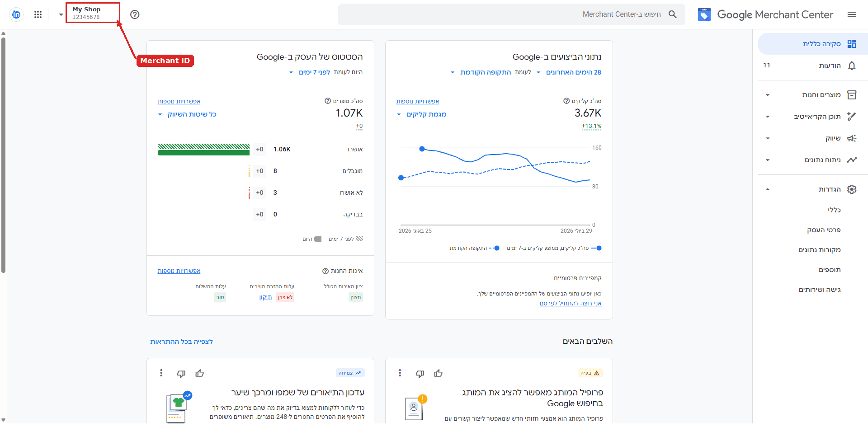868x427 pixels.
Task: Click the Merchant Center search field
Action: 511,14
